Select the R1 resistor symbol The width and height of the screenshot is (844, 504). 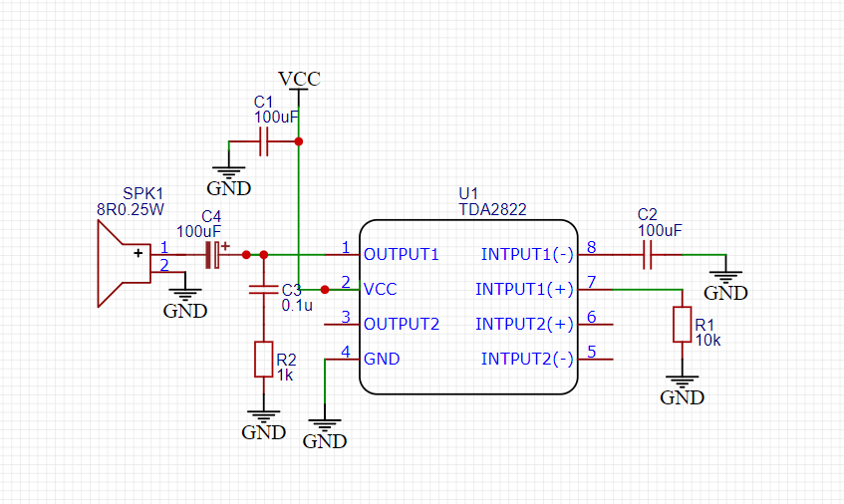tap(683, 325)
